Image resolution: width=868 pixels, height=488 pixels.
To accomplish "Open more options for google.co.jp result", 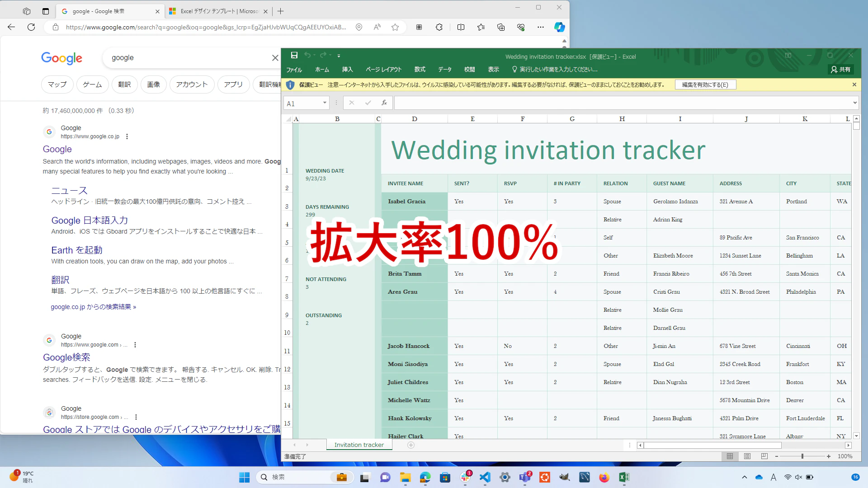I will tap(127, 136).
